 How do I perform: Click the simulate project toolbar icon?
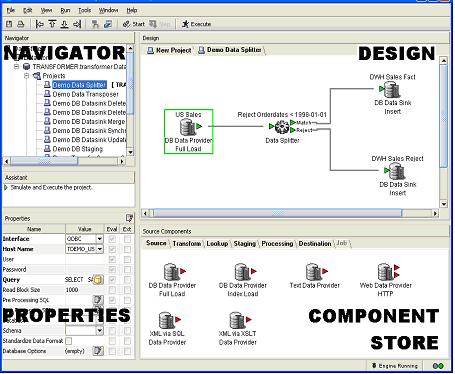click(x=107, y=24)
